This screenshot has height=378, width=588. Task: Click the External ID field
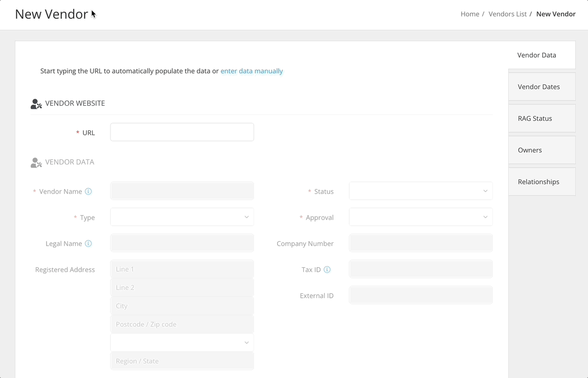pyautogui.click(x=420, y=295)
